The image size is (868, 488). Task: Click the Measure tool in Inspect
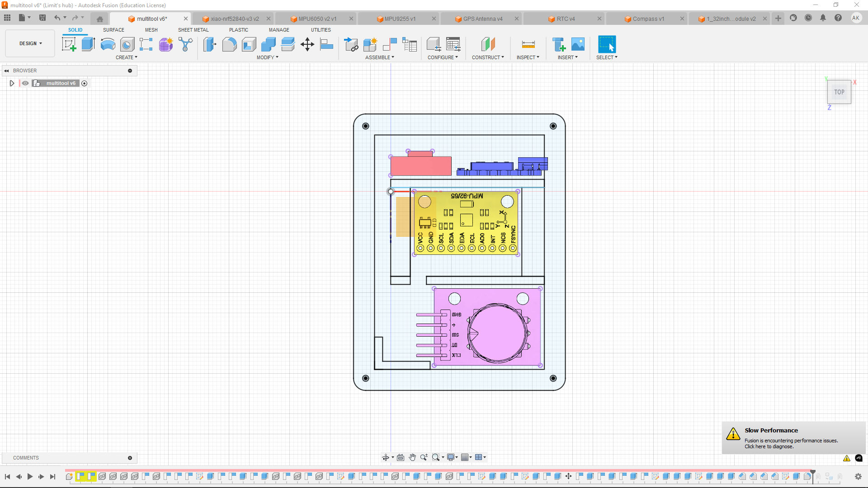click(528, 44)
